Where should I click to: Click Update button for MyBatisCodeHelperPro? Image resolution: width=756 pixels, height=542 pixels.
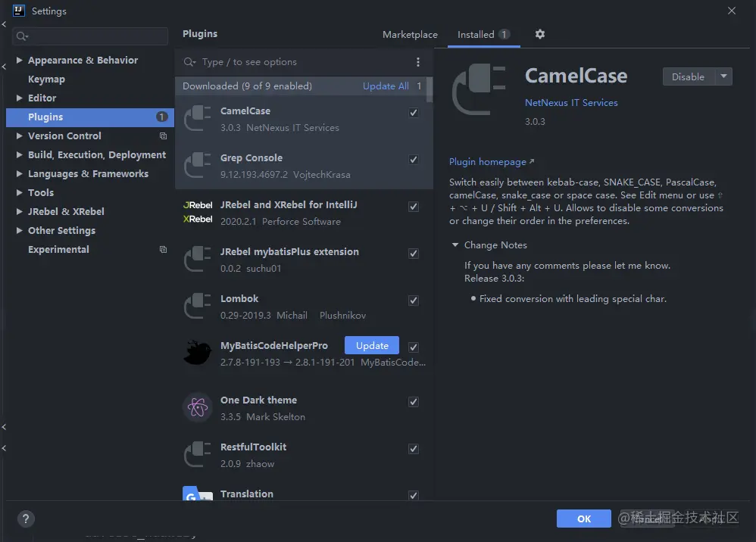(372, 345)
